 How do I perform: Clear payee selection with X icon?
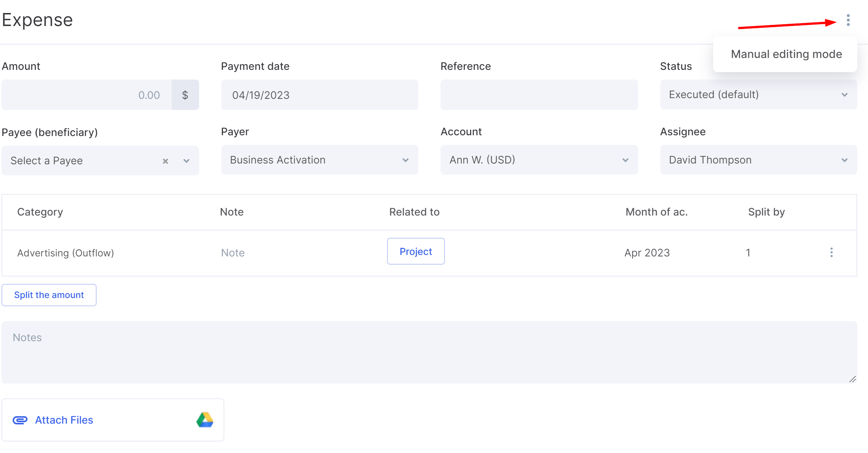165,161
